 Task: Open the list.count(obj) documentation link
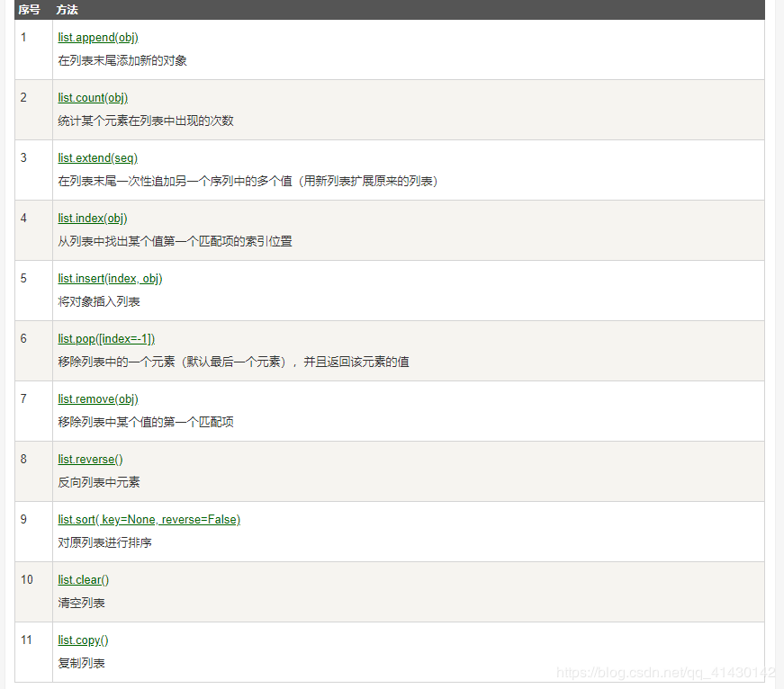[92, 97]
